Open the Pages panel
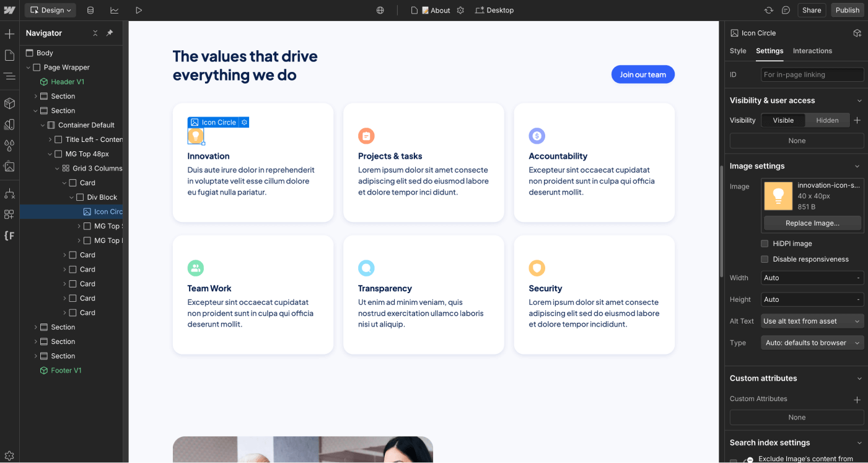 click(x=9, y=55)
